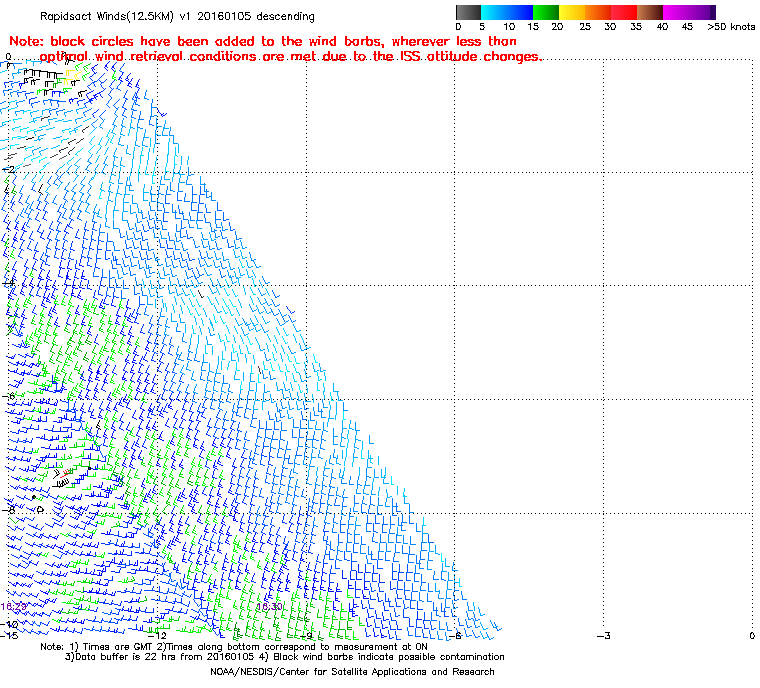Click the yellow wind barbs near the equator
The height and width of the screenshot is (688, 760).
pos(72,77)
